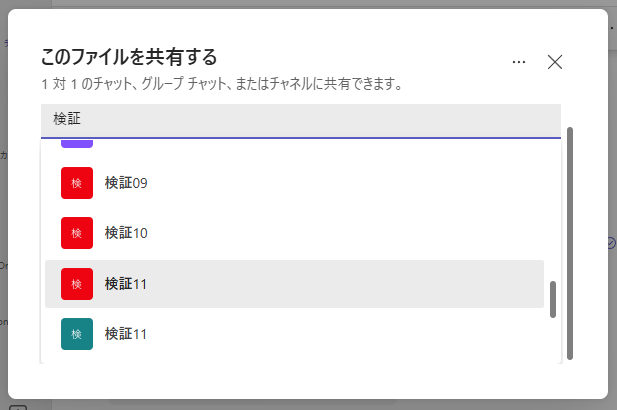Click the inner results list scrollbar thumb
This screenshot has height=410, width=617.
(553, 299)
